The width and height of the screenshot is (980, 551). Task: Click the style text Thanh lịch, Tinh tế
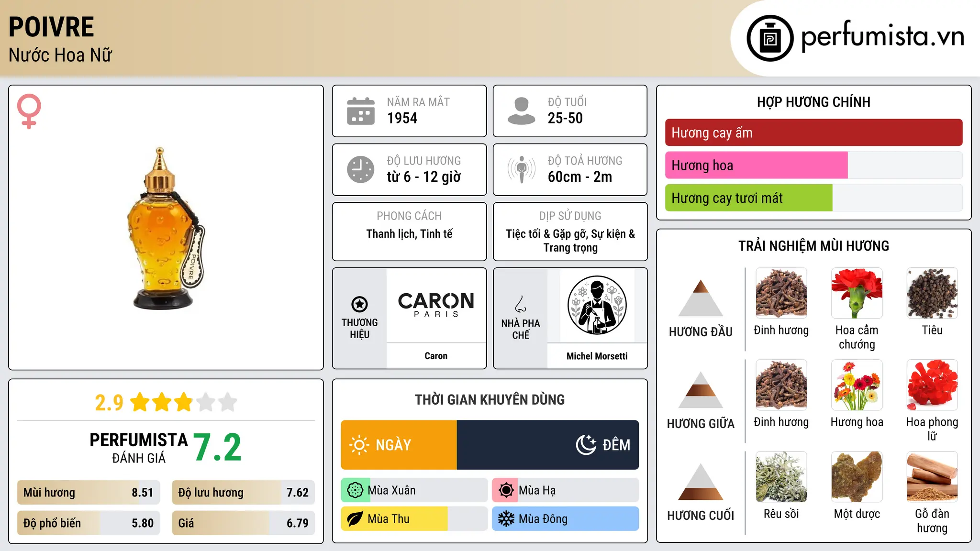(x=409, y=234)
